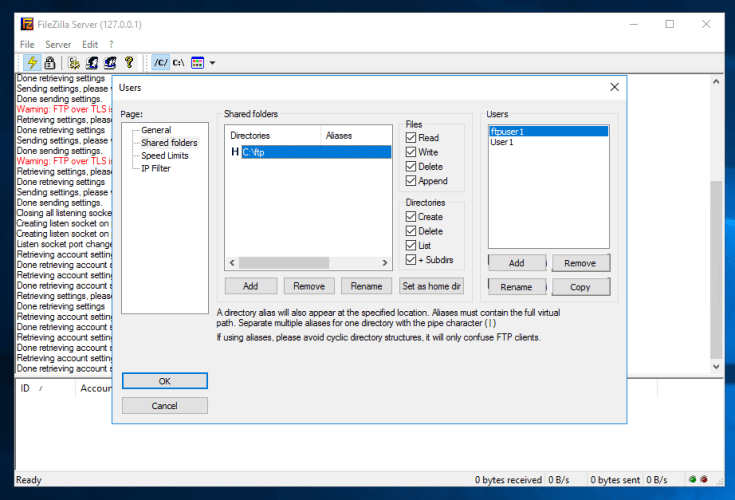
Task: Click the Groups toolbar icon
Action: [x=110, y=63]
